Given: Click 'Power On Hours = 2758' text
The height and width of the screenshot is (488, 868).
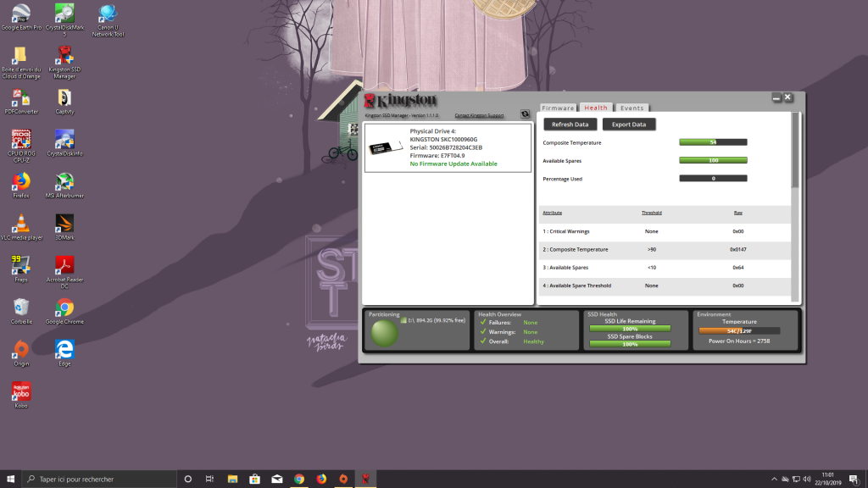Looking at the screenshot, I should point(739,341).
